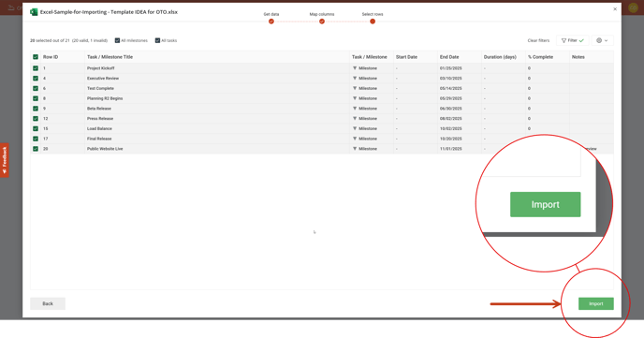
Task: Deselect the Beta Release row checkbox
Action: coord(36,109)
